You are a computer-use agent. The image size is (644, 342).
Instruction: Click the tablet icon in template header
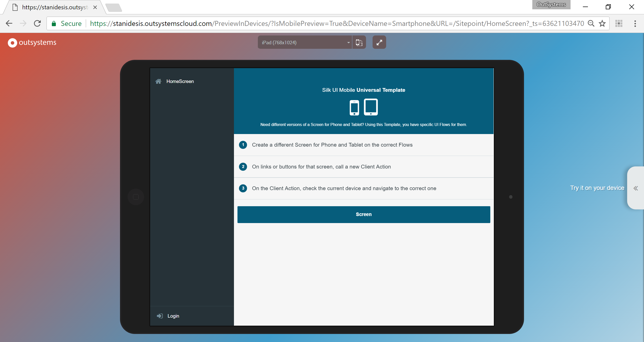click(371, 107)
